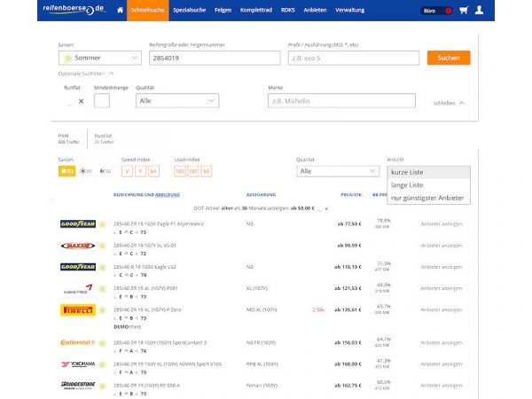Image resolution: width=532 pixels, height=399 pixels.
Task: Show Anbieter for Goodyear Eagle F1 Asymmetric
Action: click(x=442, y=224)
